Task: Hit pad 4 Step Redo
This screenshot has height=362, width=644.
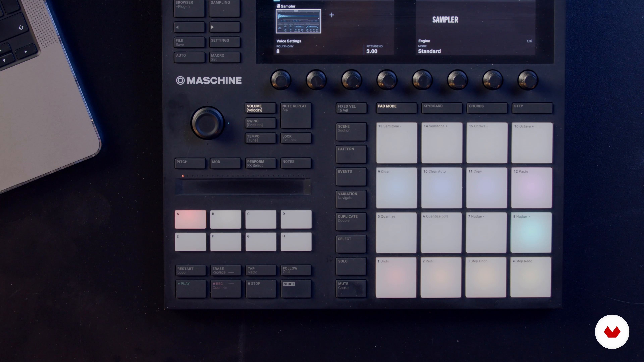Action: [530, 277]
